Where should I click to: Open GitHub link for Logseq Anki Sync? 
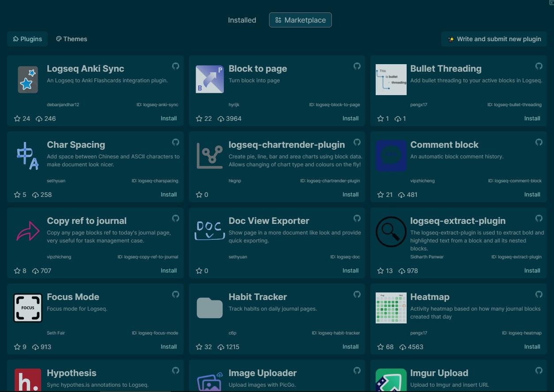click(176, 66)
